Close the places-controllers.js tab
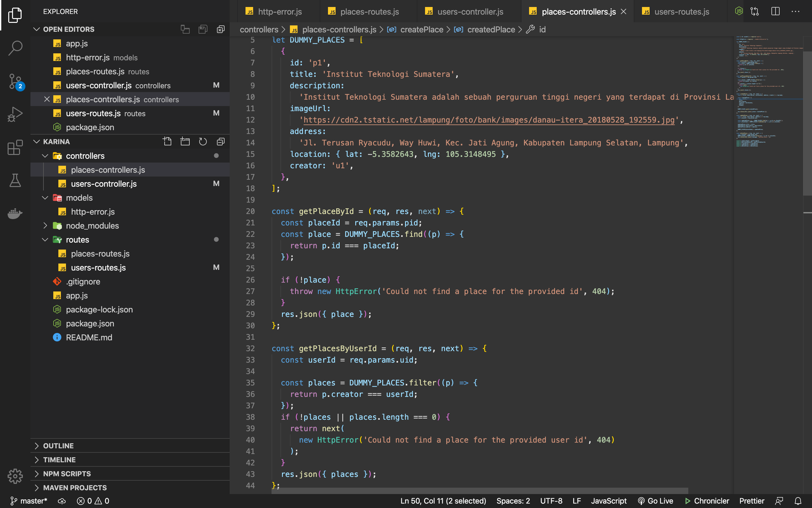The image size is (812, 508). click(623, 11)
